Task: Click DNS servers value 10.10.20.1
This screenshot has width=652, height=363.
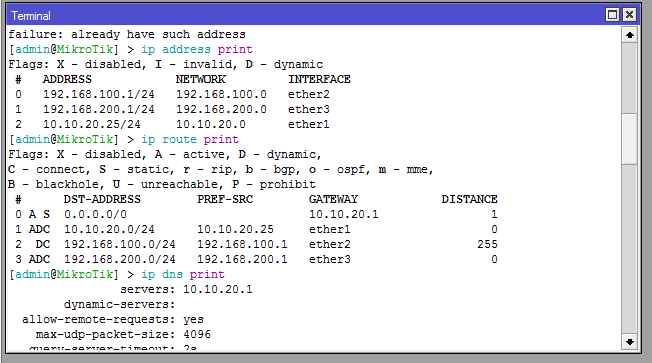Action: tap(217, 289)
